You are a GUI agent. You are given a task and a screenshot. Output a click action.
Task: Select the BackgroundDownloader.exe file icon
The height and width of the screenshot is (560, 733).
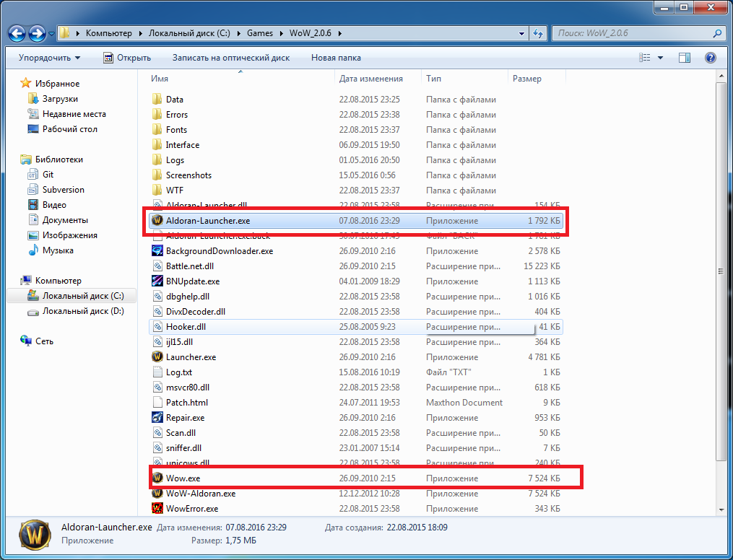(157, 251)
